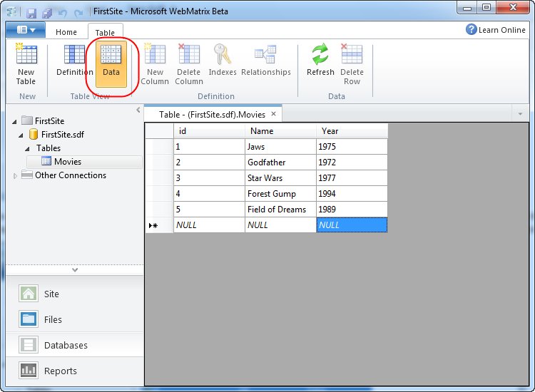Open the Site workspace
This screenshot has height=392, width=535.
tap(74, 294)
